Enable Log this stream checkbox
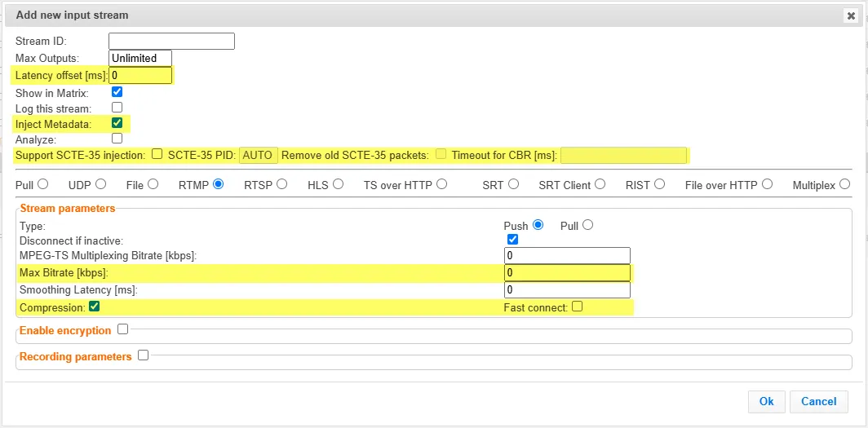The height and width of the screenshot is (428, 868). [x=117, y=108]
